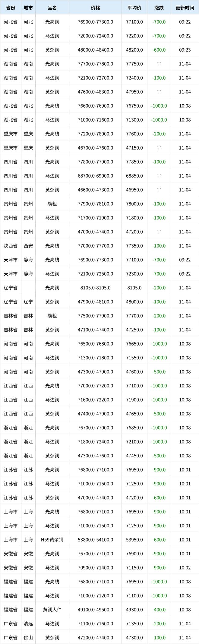Viewport: 199px width, 644px height.
Task: Select the -400.0 price change cell
Action: [x=159, y=610]
